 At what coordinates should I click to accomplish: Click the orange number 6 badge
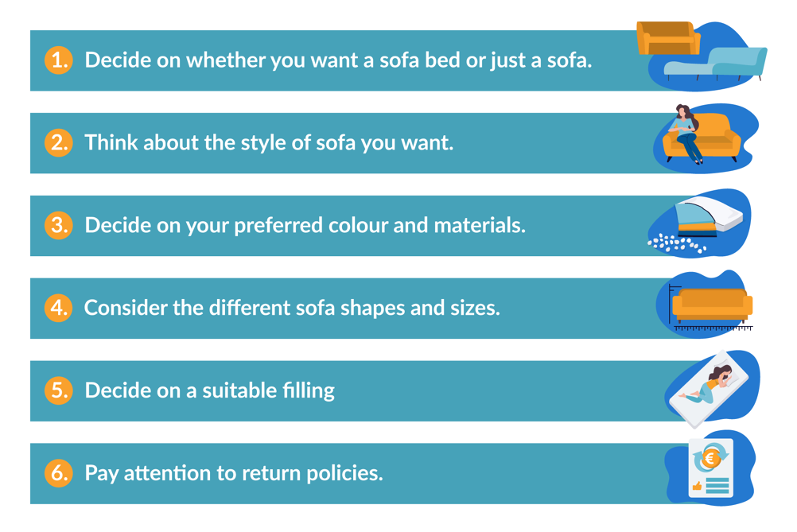click(x=58, y=473)
